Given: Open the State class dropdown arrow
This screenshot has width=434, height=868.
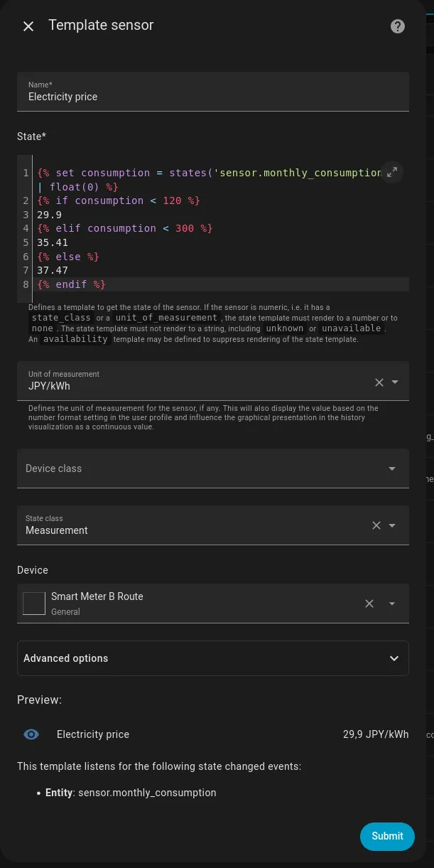Looking at the screenshot, I should coord(393,526).
